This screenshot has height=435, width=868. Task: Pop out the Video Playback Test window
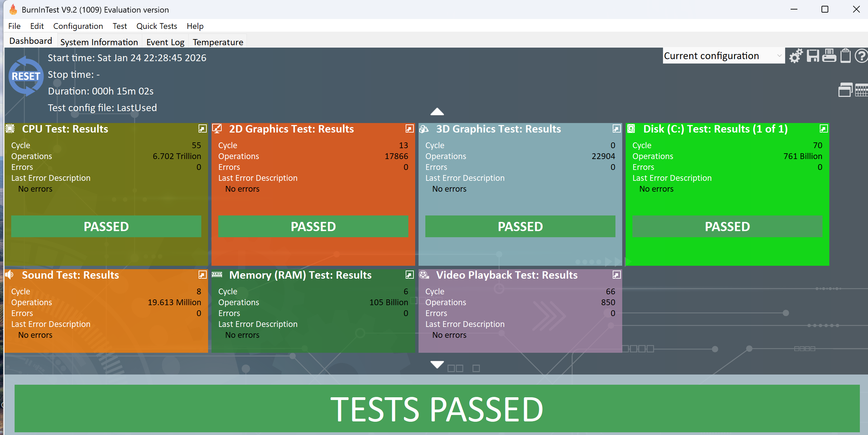tap(616, 275)
